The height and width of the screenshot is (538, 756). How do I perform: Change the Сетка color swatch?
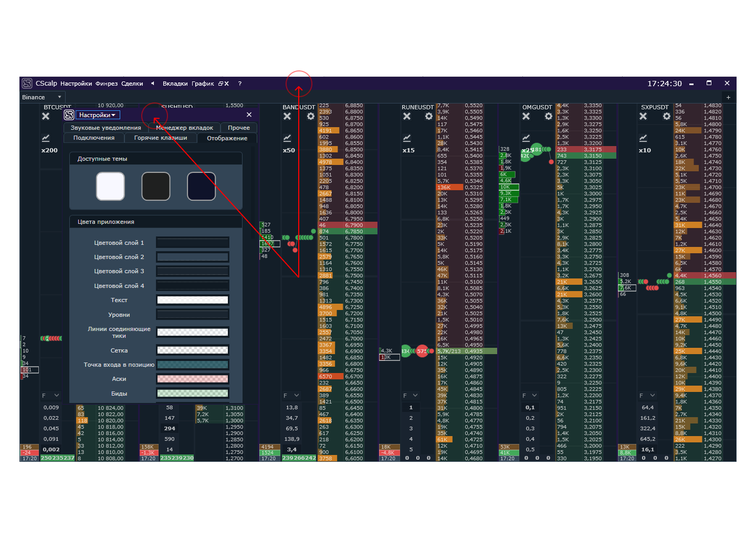pyautogui.click(x=193, y=350)
